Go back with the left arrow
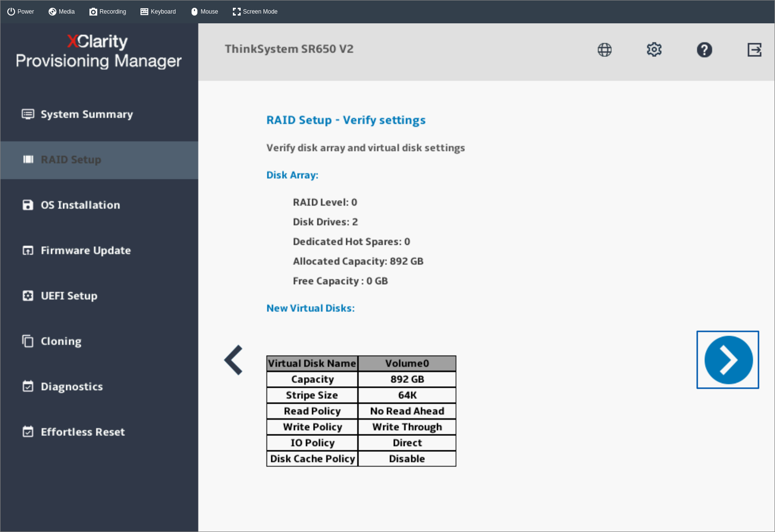 point(233,360)
